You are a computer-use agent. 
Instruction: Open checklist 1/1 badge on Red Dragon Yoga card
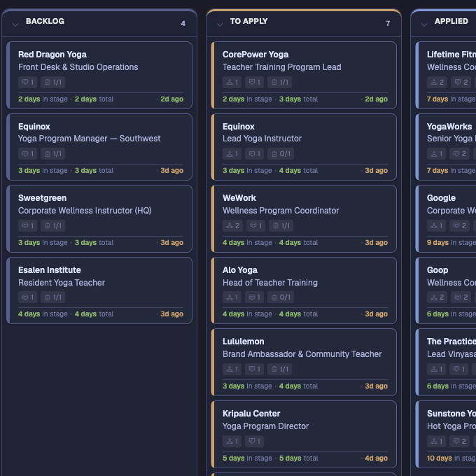coord(52,83)
